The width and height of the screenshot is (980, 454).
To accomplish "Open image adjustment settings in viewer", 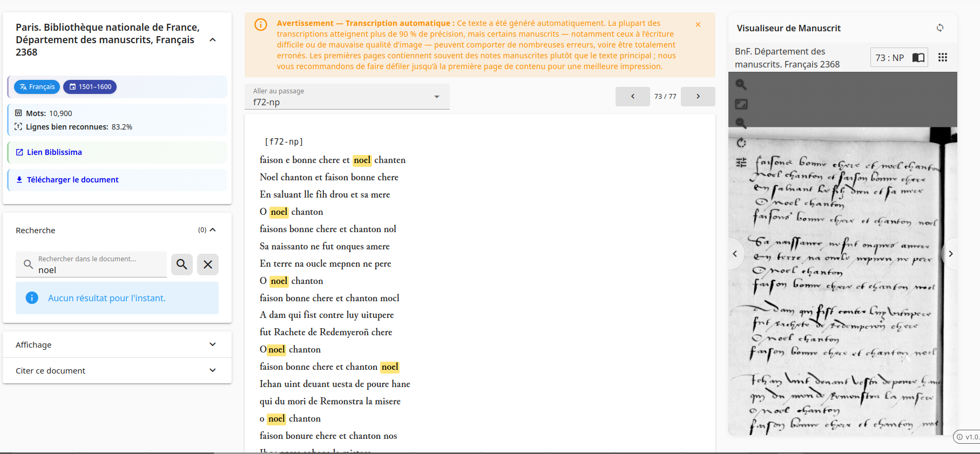I will pos(741,162).
